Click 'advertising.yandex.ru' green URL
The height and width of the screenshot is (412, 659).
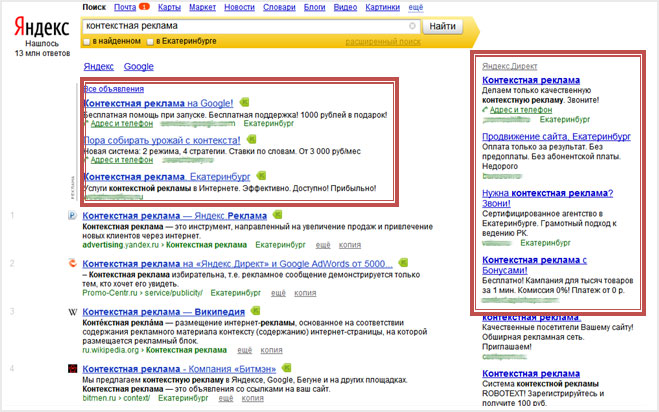pos(121,245)
